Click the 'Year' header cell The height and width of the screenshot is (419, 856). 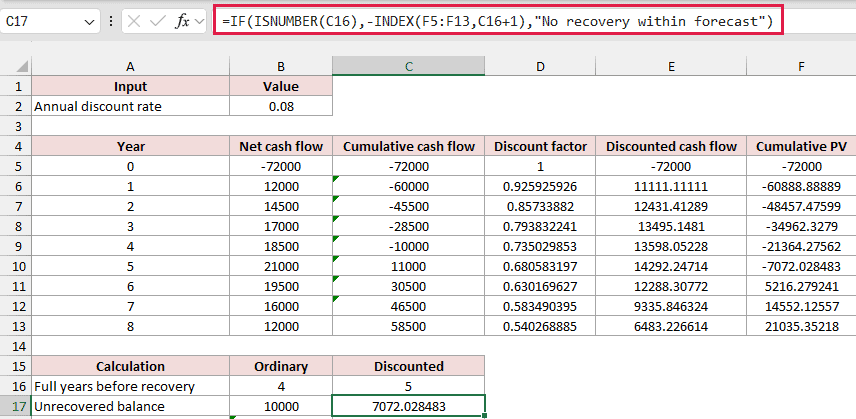coord(130,146)
